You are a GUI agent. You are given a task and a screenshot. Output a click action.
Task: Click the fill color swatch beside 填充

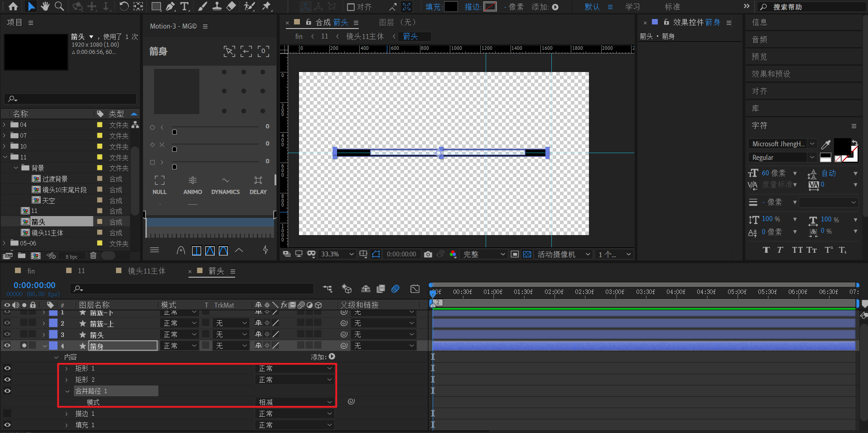click(x=451, y=7)
